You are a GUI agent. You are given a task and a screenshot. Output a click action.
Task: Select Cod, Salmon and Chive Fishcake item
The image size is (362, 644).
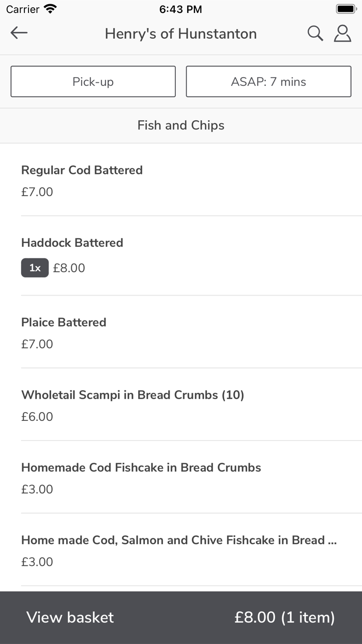[x=178, y=540]
